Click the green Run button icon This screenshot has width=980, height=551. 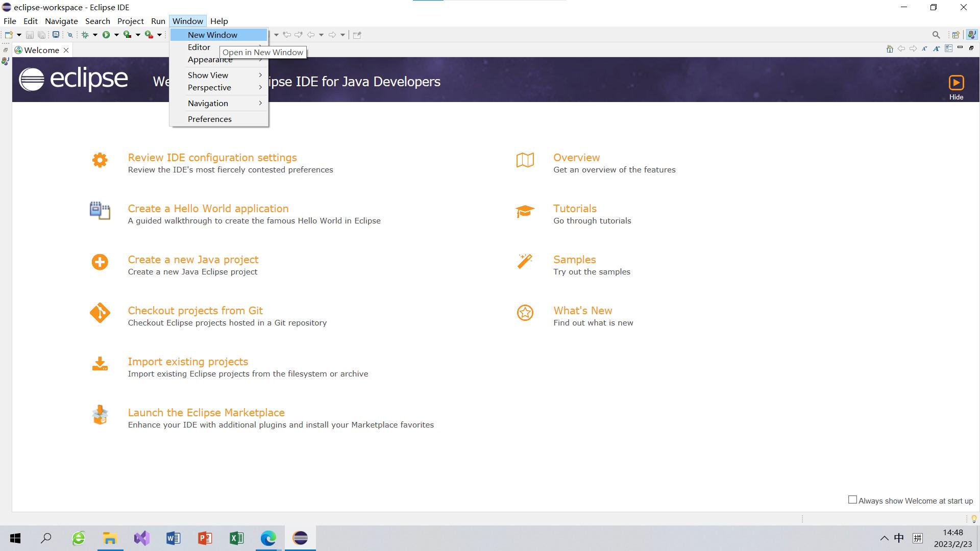point(106,35)
